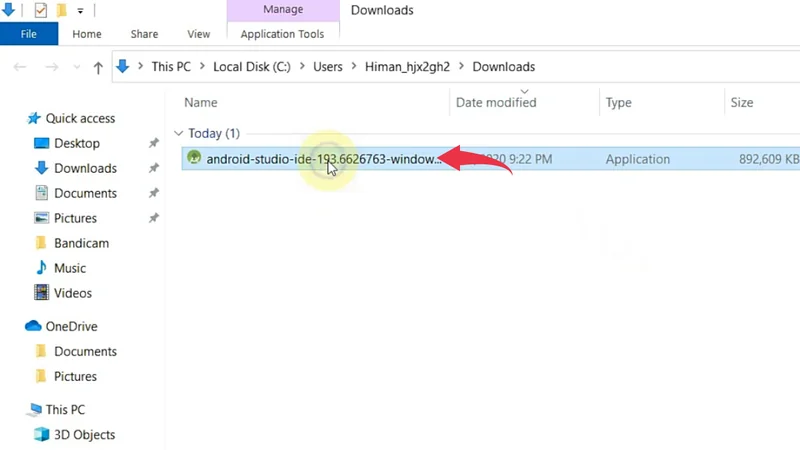Click the Forward navigation arrow
The height and width of the screenshot is (450, 800).
click(50, 67)
